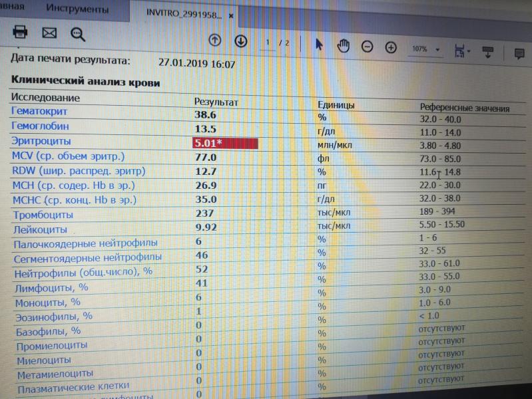Zoom in using the plus circle
The image size is (532, 399).
[x=391, y=48]
